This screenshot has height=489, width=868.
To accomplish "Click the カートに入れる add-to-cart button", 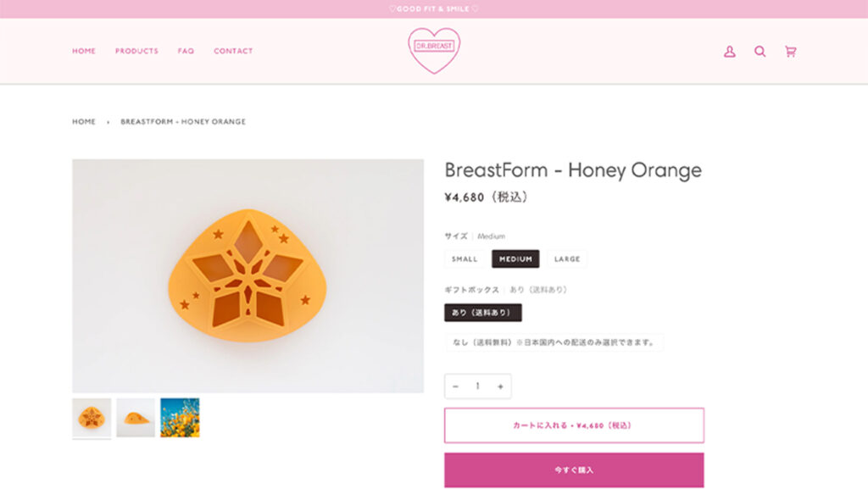I will 574,425.
